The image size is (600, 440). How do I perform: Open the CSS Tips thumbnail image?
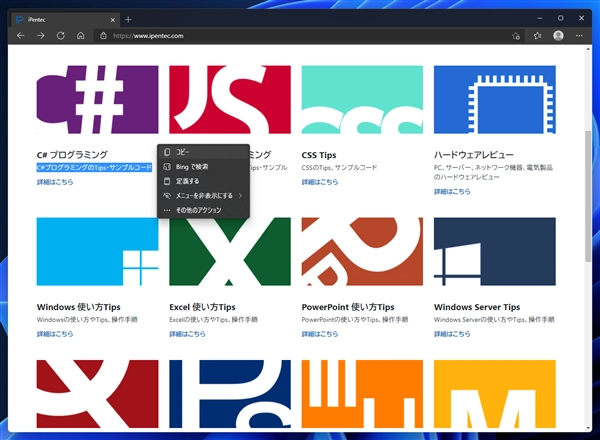(x=362, y=99)
